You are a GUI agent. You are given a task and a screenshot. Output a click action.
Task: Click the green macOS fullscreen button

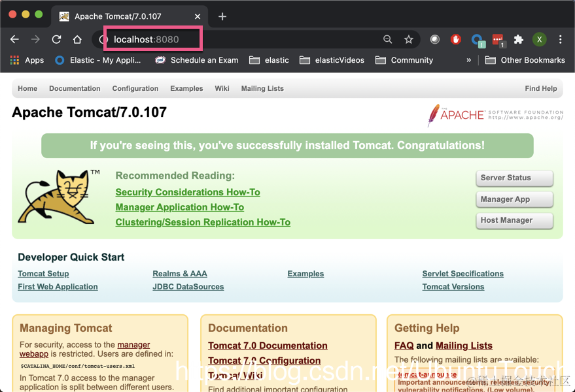tap(39, 14)
